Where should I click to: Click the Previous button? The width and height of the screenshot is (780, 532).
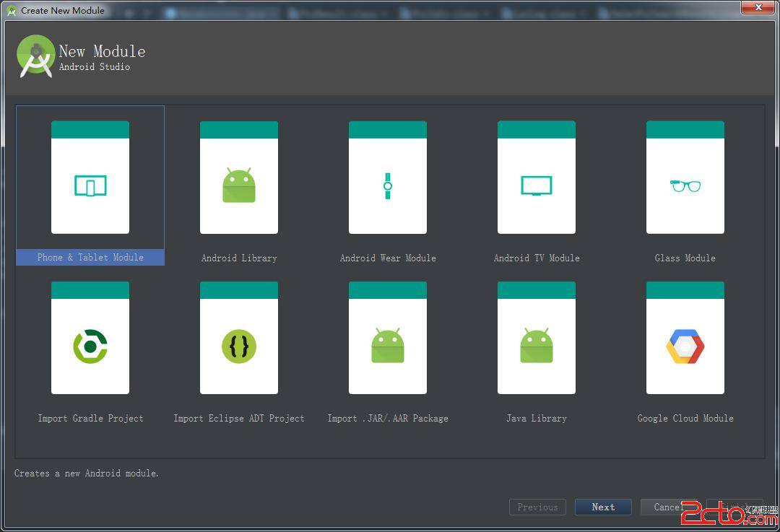pos(537,507)
